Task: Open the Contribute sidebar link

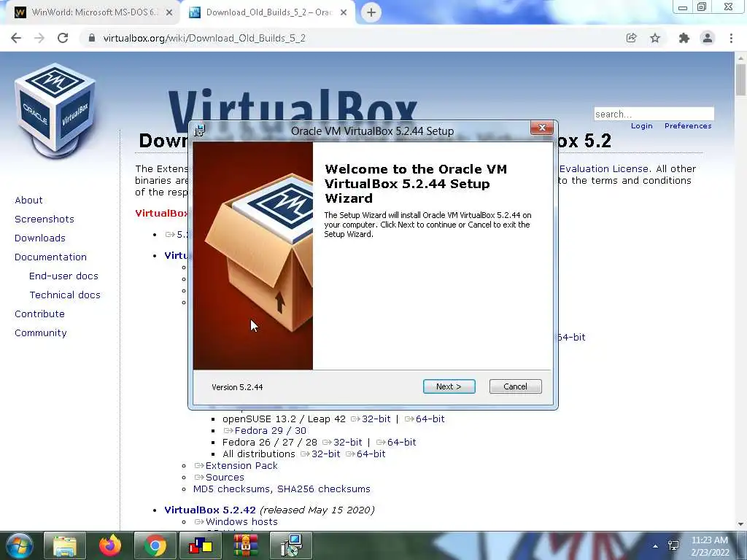Action: (x=39, y=314)
